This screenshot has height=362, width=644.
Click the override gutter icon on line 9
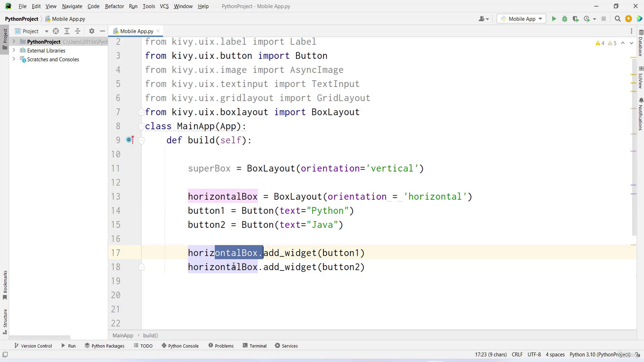click(130, 140)
